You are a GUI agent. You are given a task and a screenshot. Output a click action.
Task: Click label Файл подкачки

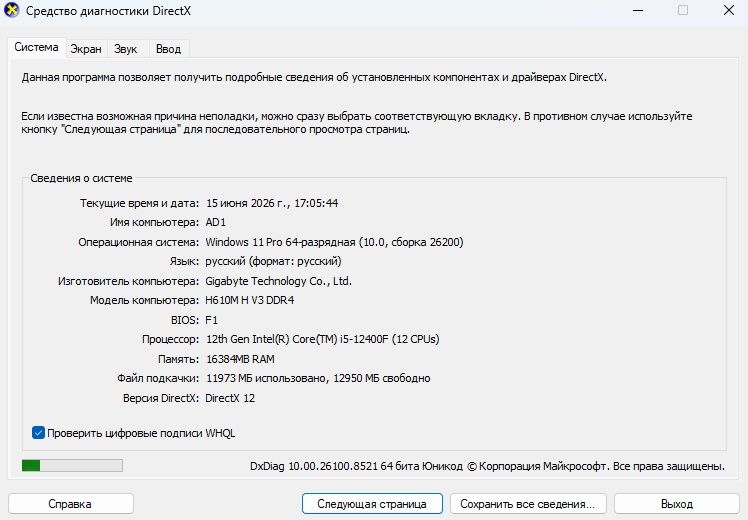(158, 378)
